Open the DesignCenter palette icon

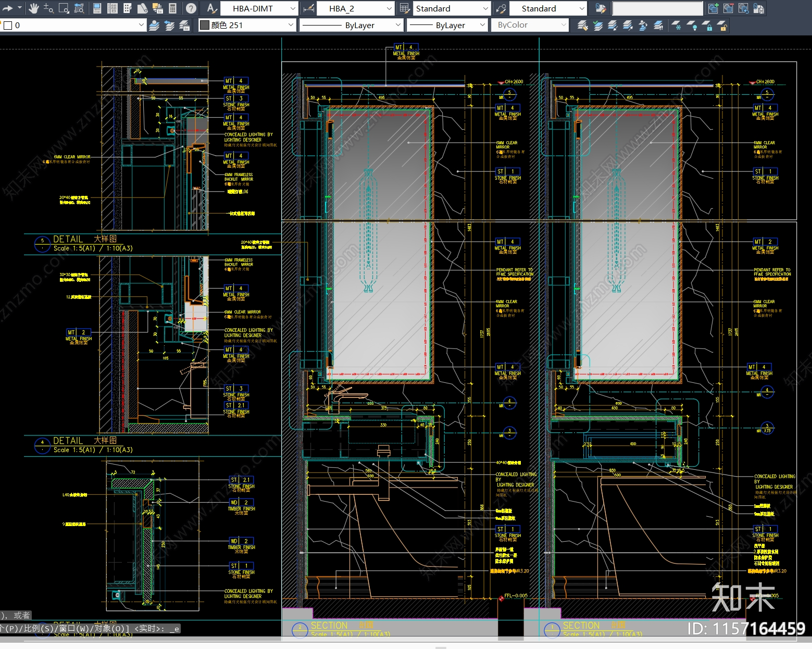(112, 8)
